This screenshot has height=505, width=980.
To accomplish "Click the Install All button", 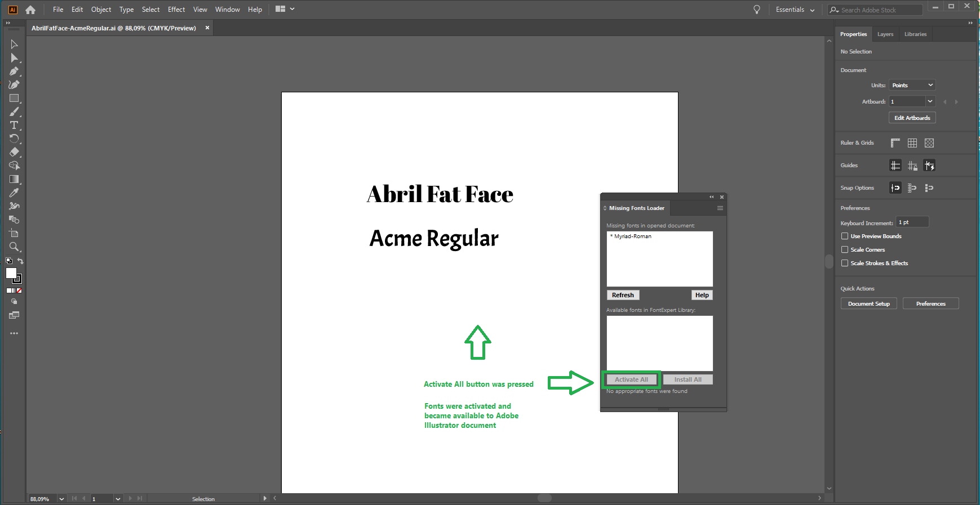I will click(x=688, y=379).
